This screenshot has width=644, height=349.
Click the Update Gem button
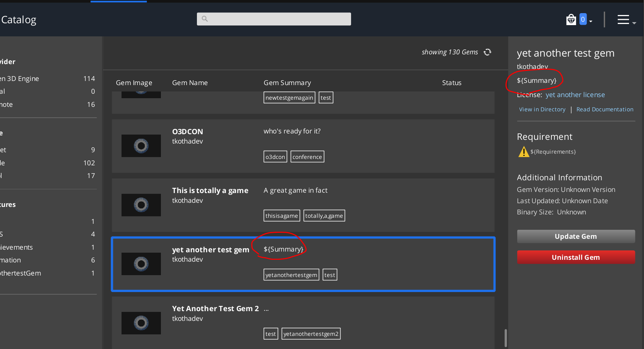576,236
